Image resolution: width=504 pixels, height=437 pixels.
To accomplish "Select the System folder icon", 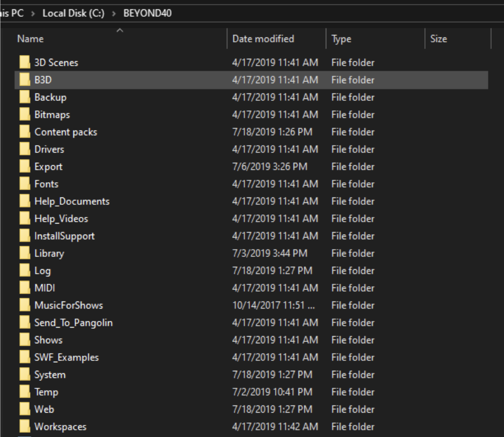I will coord(24,375).
